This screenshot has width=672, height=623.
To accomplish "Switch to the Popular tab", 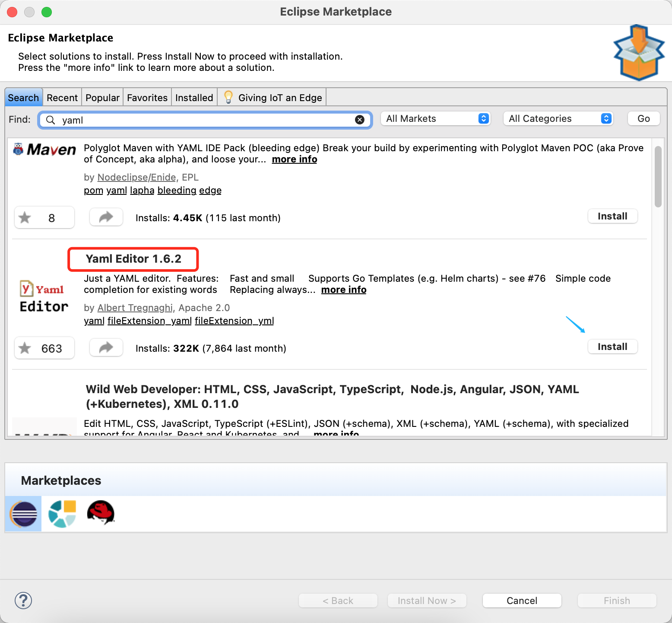I will (x=102, y=97).
